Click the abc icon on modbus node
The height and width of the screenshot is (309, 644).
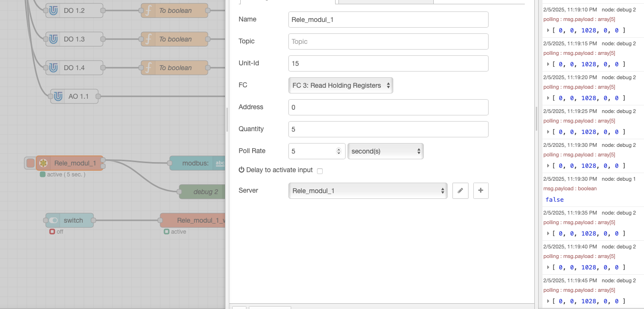pyautogui.click(x=220, y=163)
